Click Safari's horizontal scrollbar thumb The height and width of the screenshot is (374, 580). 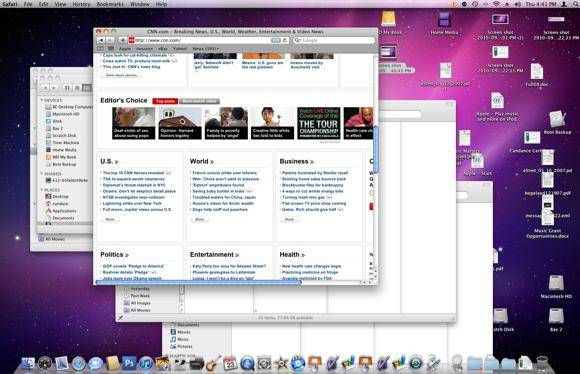pos(198,282)
